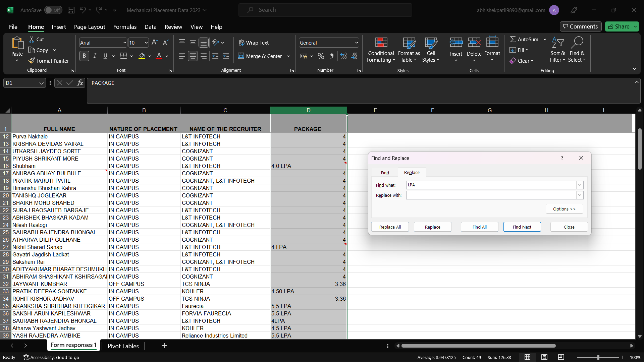Open the font name Arial dropdown

(x=124, y=43)
